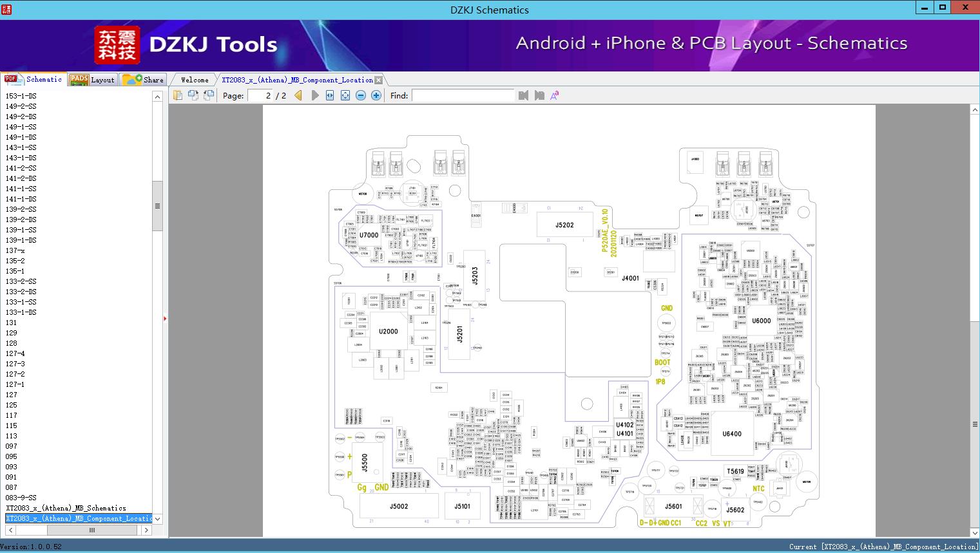Zoom out with the minus icon
980x553 pixels.
[x=361, y=95]
